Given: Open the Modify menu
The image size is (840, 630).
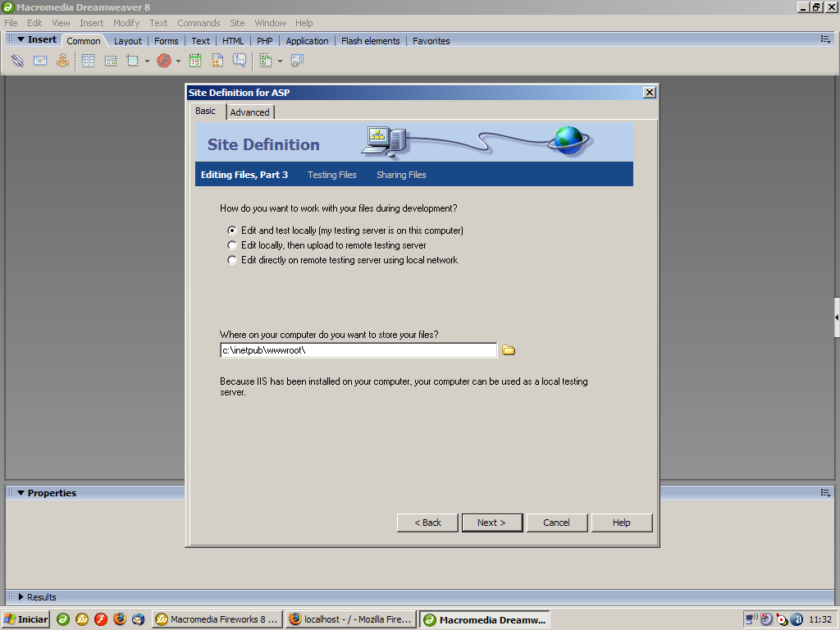Looking at the screenshot, I should click(126, 23).
